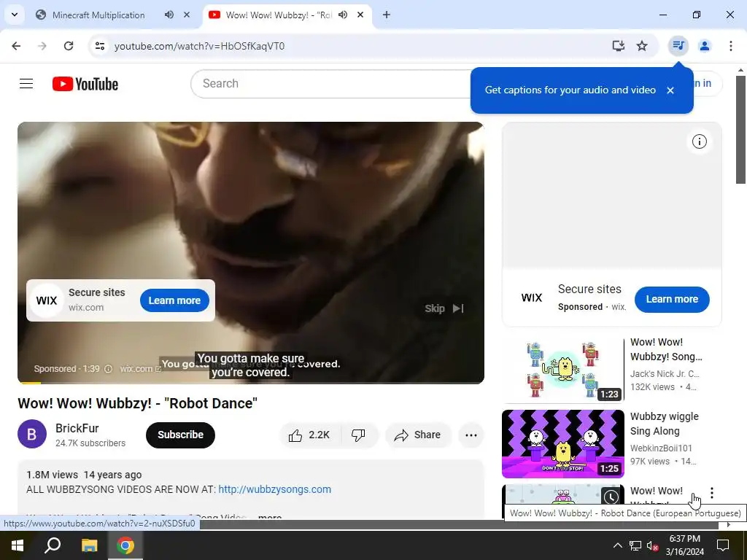Click Learn more on video ad overlay
747x560 pixels.
point(174,300)
